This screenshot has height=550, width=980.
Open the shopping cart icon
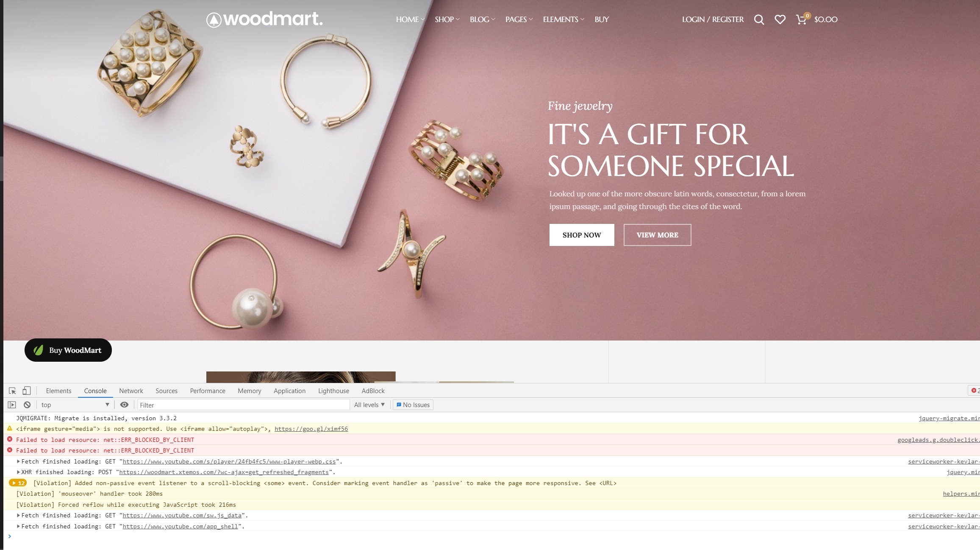pyautogui.click(x=801, y=20)
